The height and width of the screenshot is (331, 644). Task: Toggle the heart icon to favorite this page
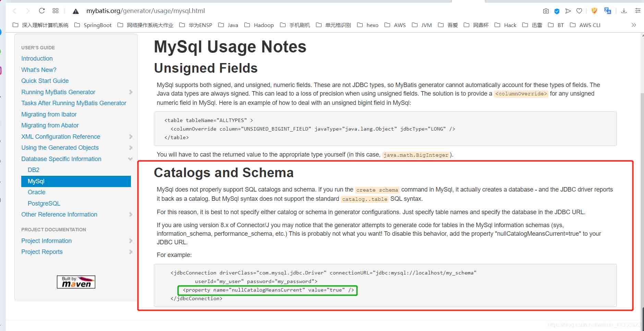pyautogui.click(x=580, y=11)
